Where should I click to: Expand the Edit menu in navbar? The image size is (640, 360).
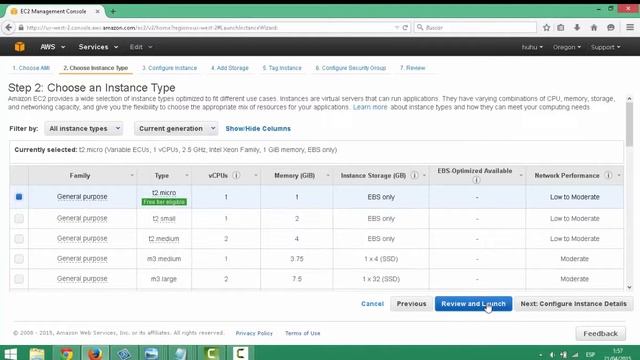[141, 47]
